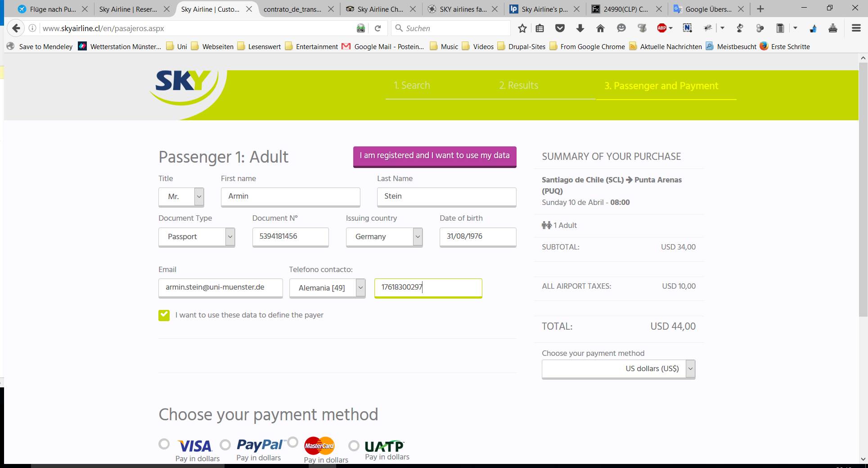868x468 pixels.
Task: Open the downloads arrow panel
Action: 580,28
